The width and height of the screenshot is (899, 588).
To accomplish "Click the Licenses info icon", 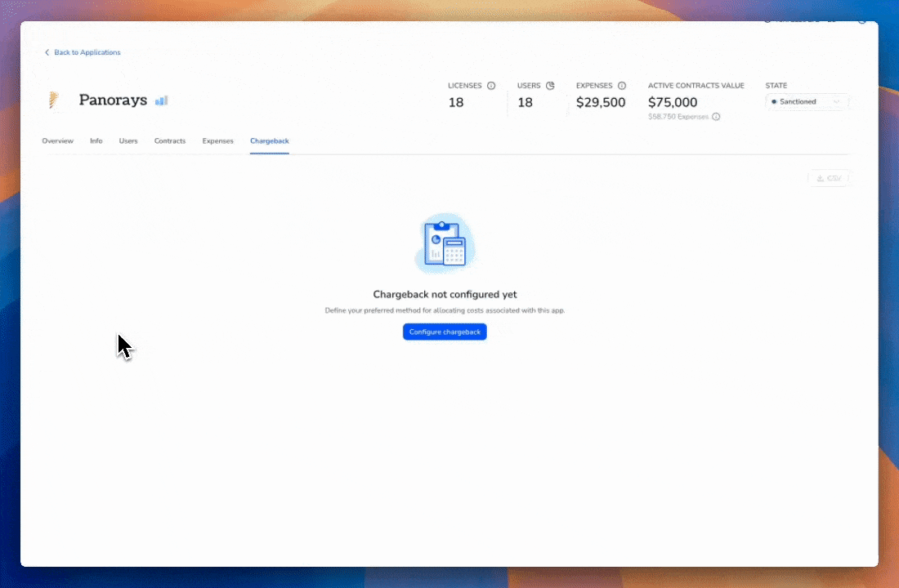I will point(491,86).
